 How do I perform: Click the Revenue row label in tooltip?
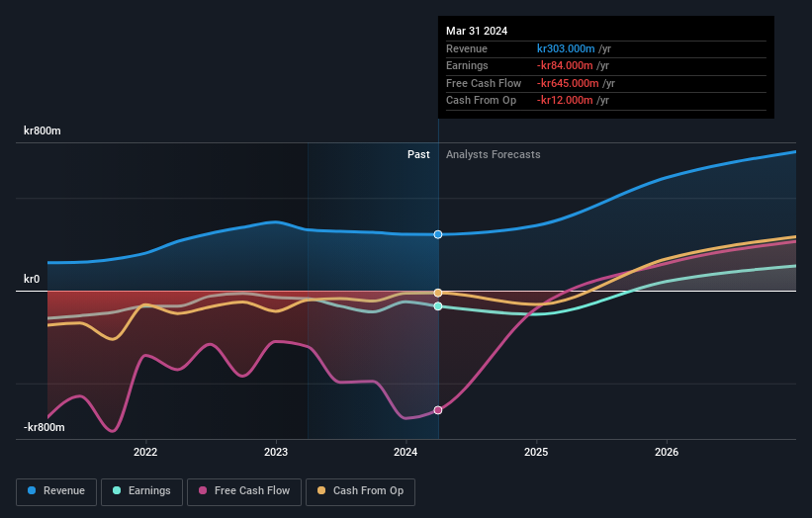467,48
